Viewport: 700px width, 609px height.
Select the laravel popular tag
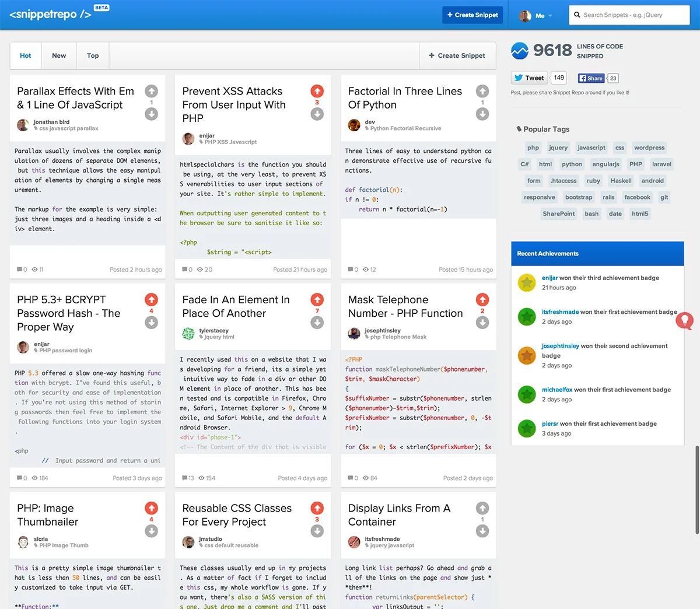[x=661, y=164]
